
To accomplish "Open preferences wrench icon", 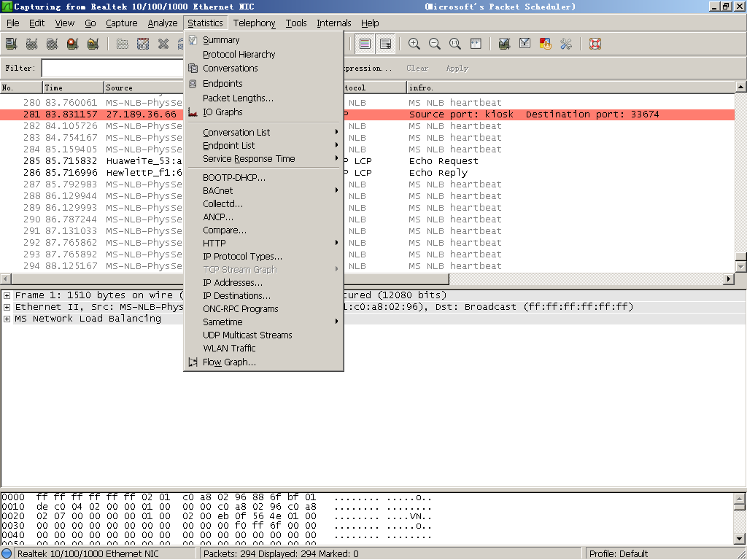I will (x=566, y=44).
